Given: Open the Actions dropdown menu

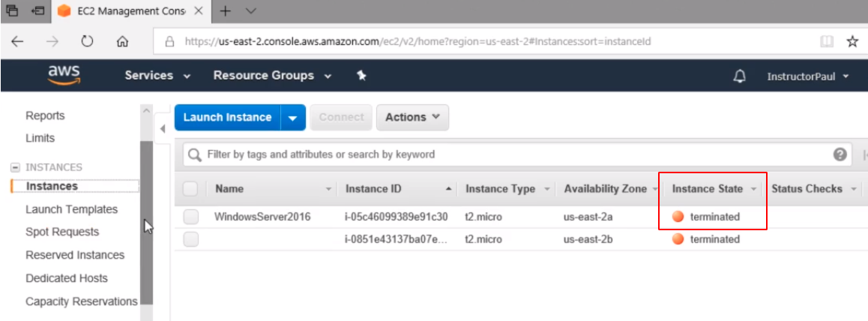Looking at the screenshot, I should pyautogui.click(x=412, y=117).
